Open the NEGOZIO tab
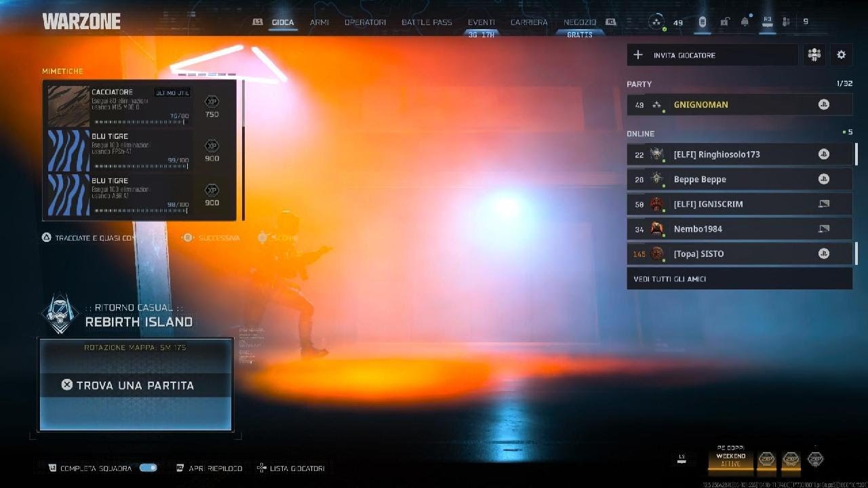 coord(580,22)
